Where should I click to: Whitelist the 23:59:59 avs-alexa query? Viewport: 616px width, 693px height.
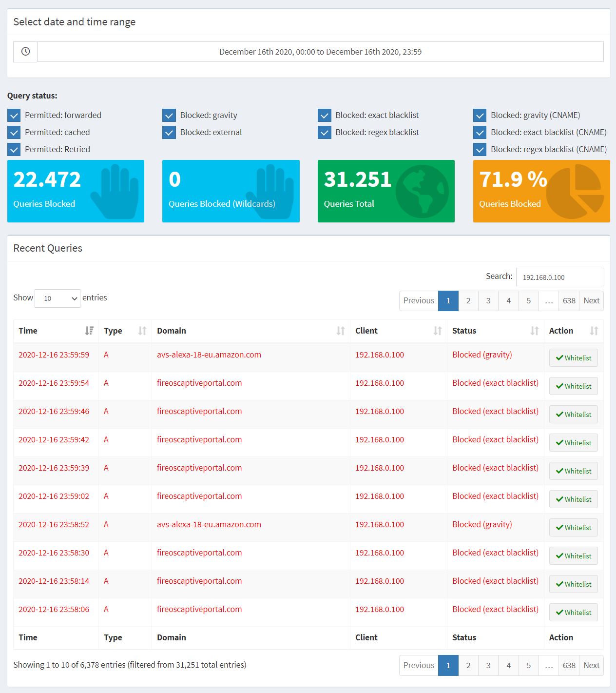pos(574,358)
